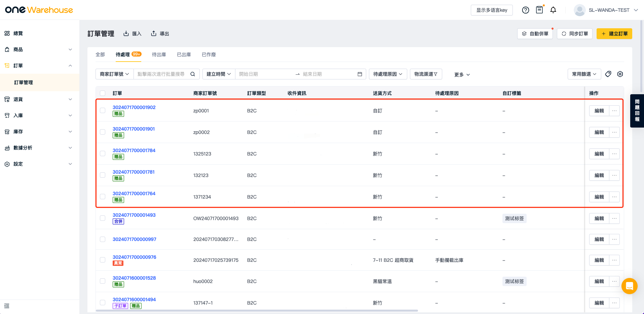This screenshot has height=314, width=644.
Task: Check the box for order 3024071700001493
Action: (x=103, y=218)
